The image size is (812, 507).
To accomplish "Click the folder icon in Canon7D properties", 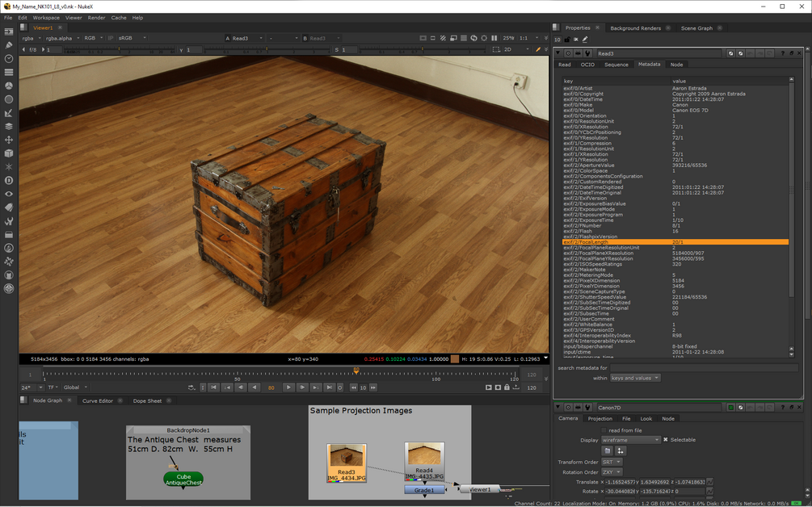I will (608, 450).
